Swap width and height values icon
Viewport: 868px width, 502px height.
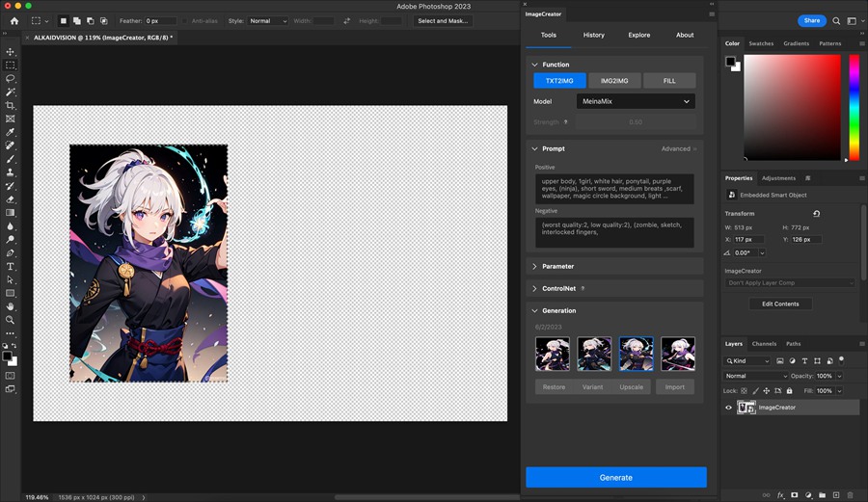point(346,21)
